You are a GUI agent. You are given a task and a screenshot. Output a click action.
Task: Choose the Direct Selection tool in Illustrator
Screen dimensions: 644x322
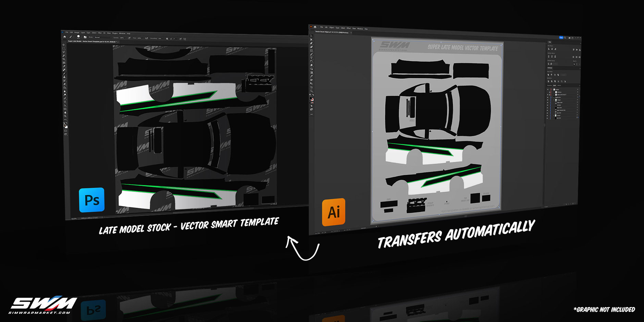(311, 40)
